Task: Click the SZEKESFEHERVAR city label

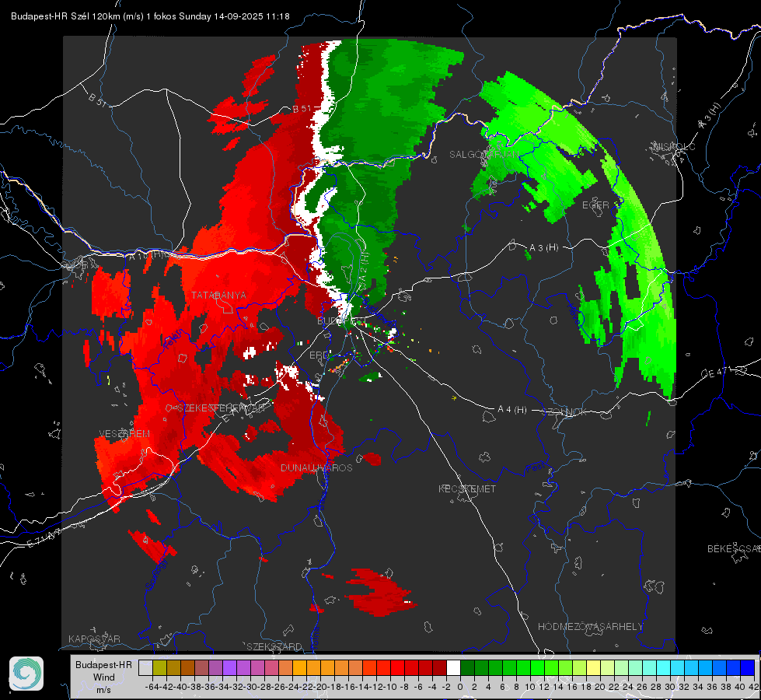Action: pyautogui.click(x=222, y=408)
